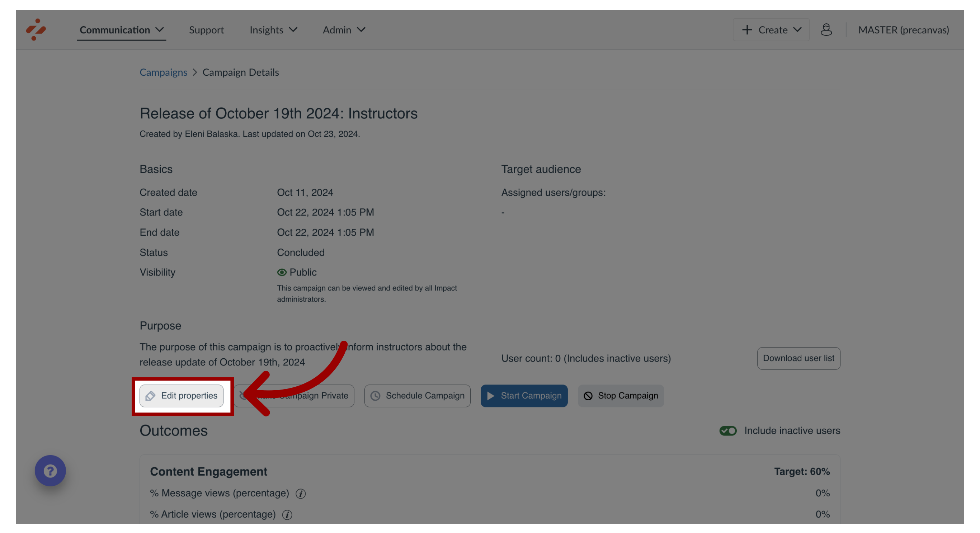This screenshot has height=533, width=980.
Task: Click the Start date value Oct 22, 2024
Action: 325,212
